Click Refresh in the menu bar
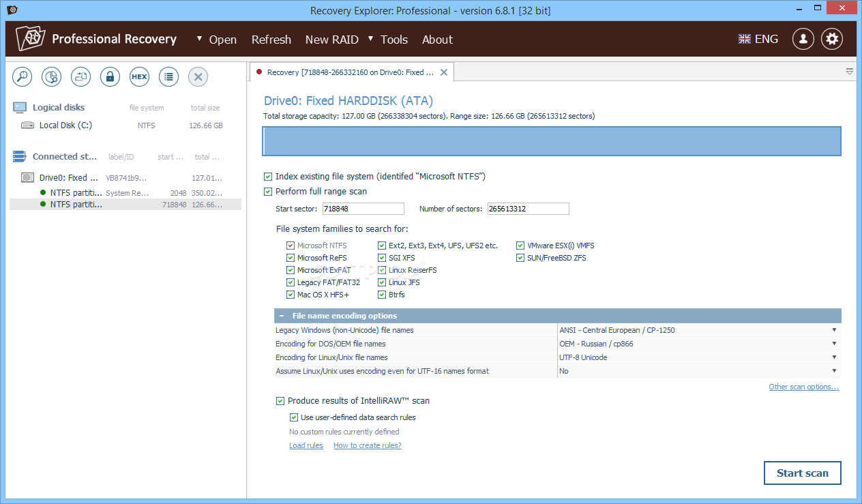 [x=271, y=40]
